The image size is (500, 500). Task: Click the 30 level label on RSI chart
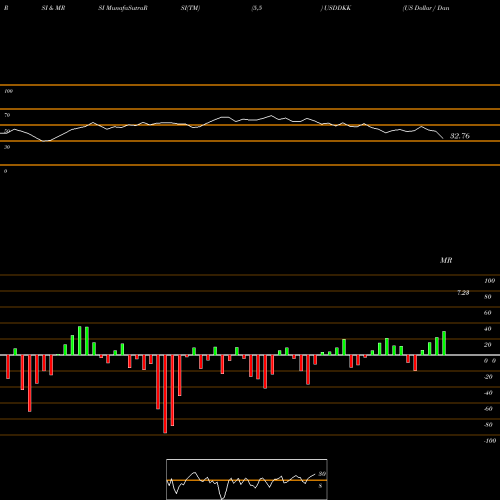pyautogui.click(x=7, y=147)
